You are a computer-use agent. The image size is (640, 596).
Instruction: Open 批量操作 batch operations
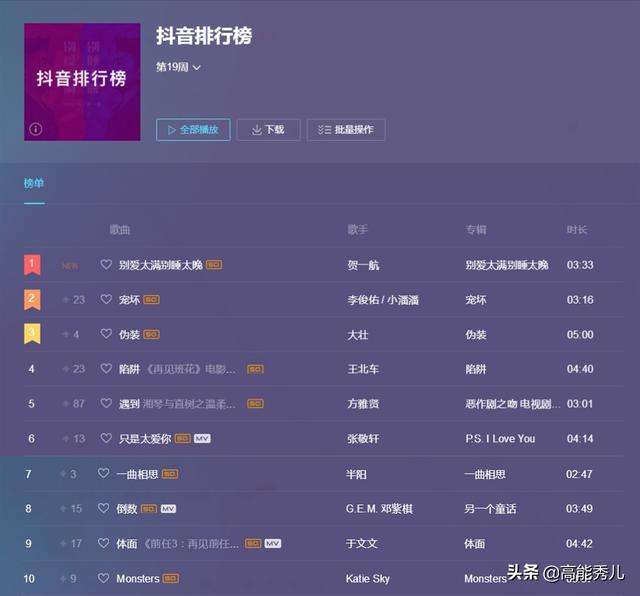(x=346, y=130)
